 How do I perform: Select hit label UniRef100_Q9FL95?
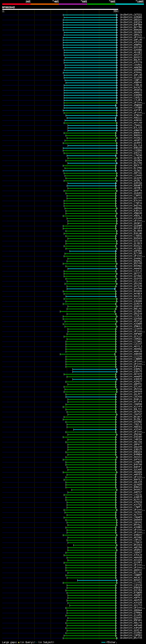coord(131,40)
